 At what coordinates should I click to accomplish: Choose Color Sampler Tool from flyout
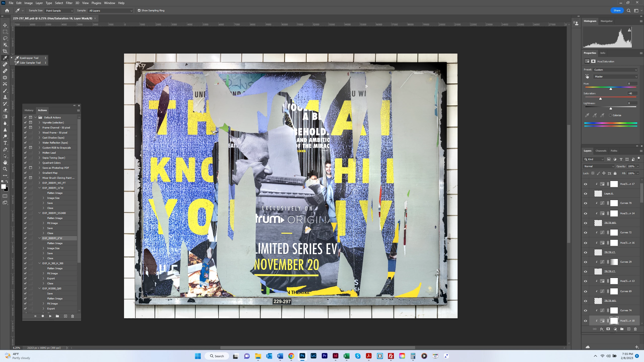pyautogui.click(x=30, y=63)
